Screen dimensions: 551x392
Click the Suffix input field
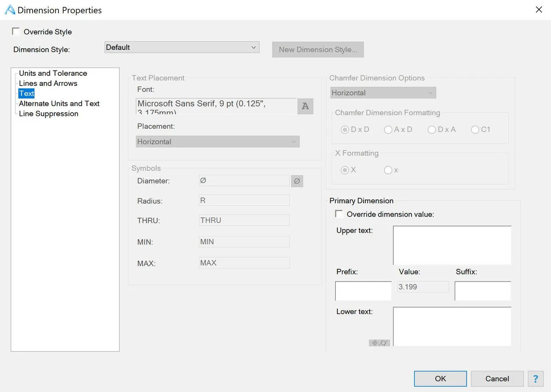pyautogui.click(x=483, y=291)
